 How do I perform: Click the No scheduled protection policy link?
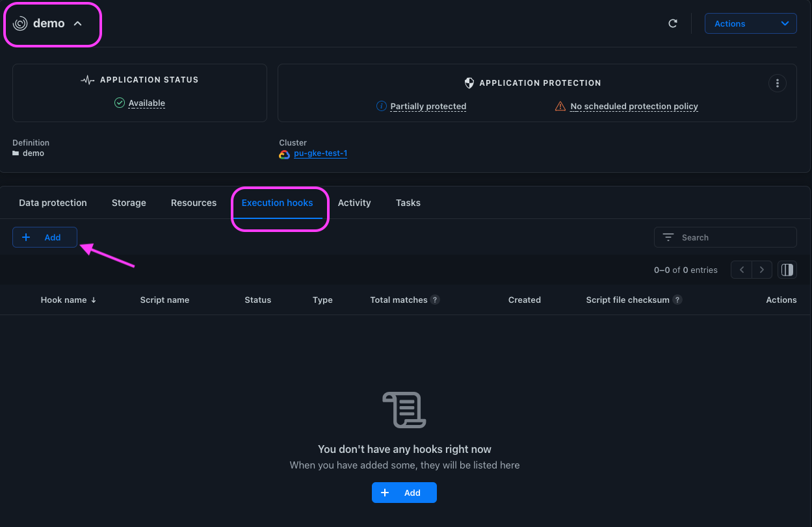click(633, 106)
